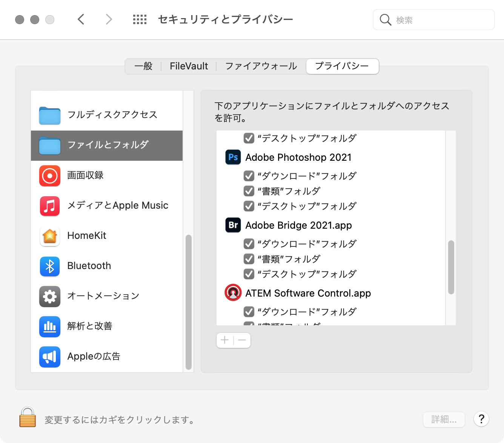Screen dimensions: 504x443
Task: Click the privacy category list scrollbar
Action: point(189,302)
